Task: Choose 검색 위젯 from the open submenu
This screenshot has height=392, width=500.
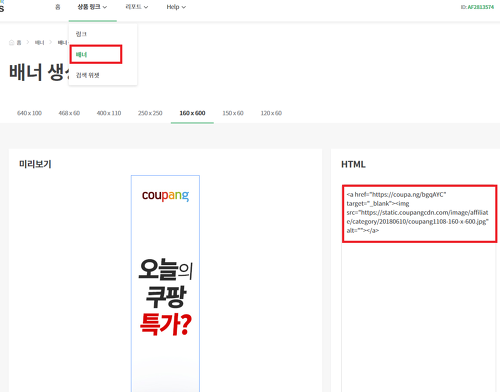Action: click(x=87, y=75)
